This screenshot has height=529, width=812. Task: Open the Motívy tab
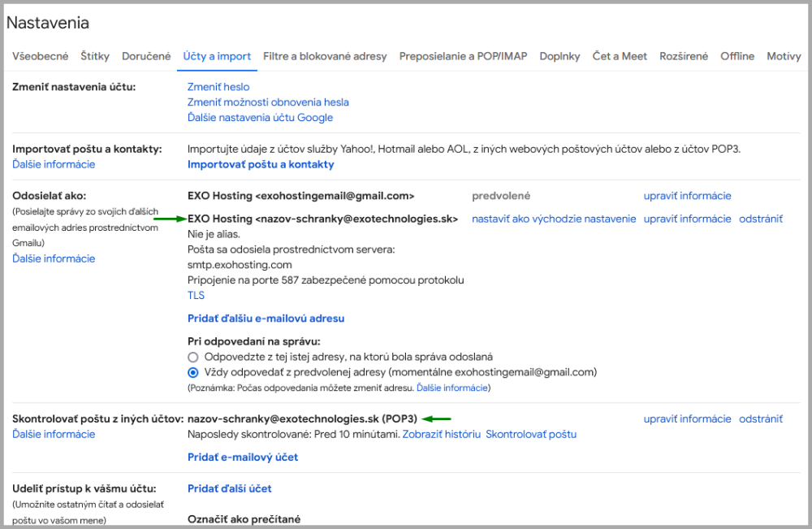[784, 56]
